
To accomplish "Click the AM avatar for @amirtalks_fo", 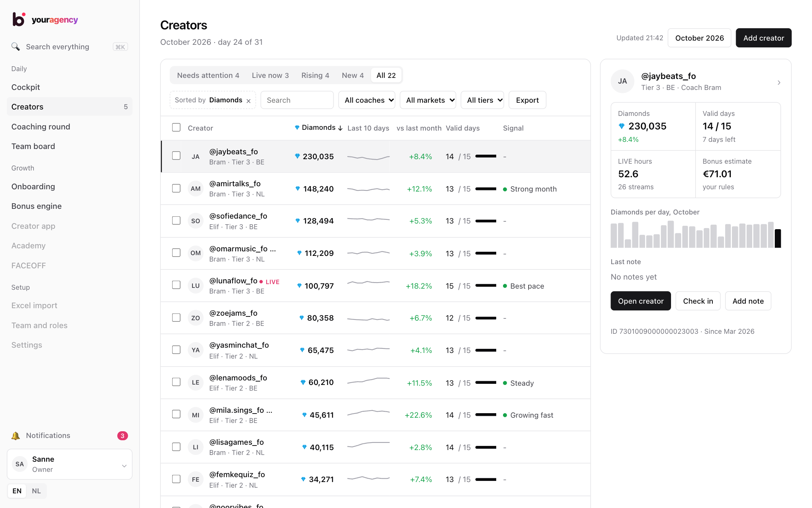I will point(195,189).
